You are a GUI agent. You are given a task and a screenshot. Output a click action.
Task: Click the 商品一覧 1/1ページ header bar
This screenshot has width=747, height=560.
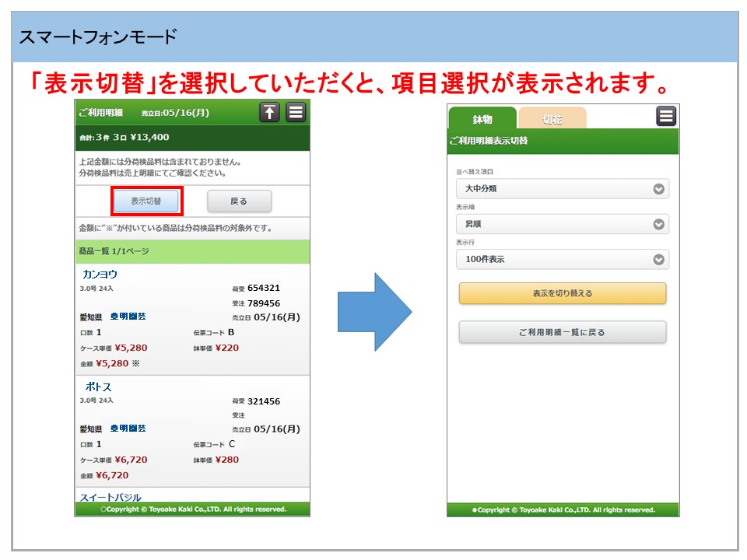click(x=191, y=251)
